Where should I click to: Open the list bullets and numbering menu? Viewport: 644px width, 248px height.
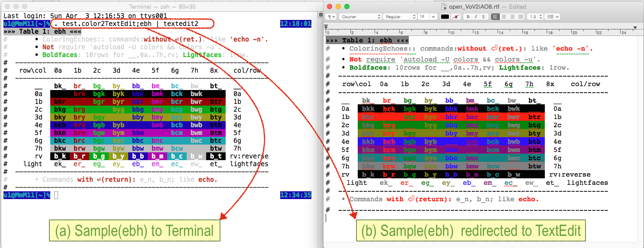(553, 17)
